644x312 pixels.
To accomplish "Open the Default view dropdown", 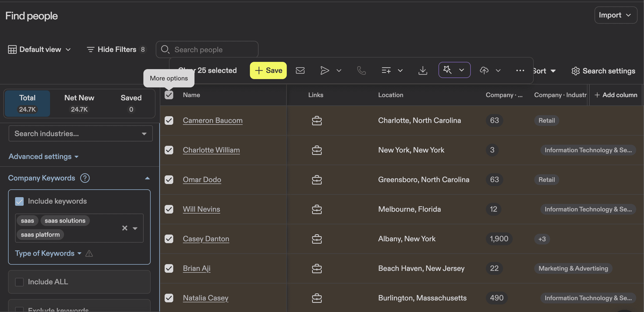I will [40, 49].
